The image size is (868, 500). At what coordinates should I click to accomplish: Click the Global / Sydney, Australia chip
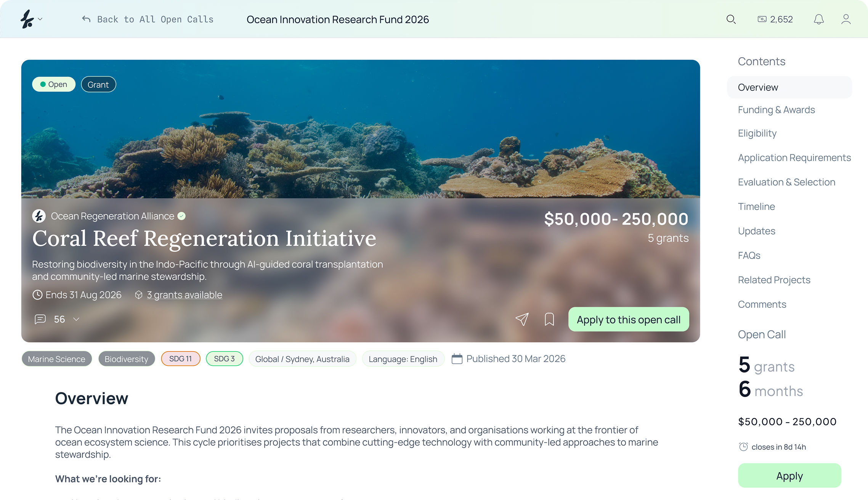[302, 359]
